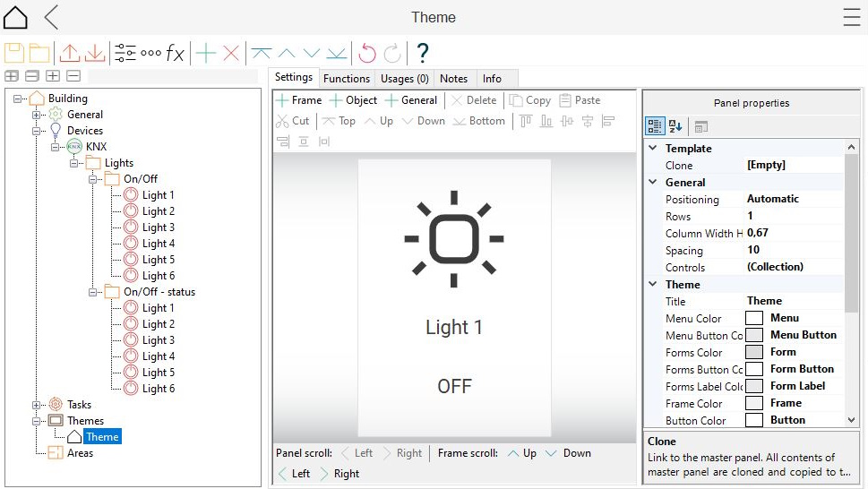Add a new Frame

[x=299, y=100]
